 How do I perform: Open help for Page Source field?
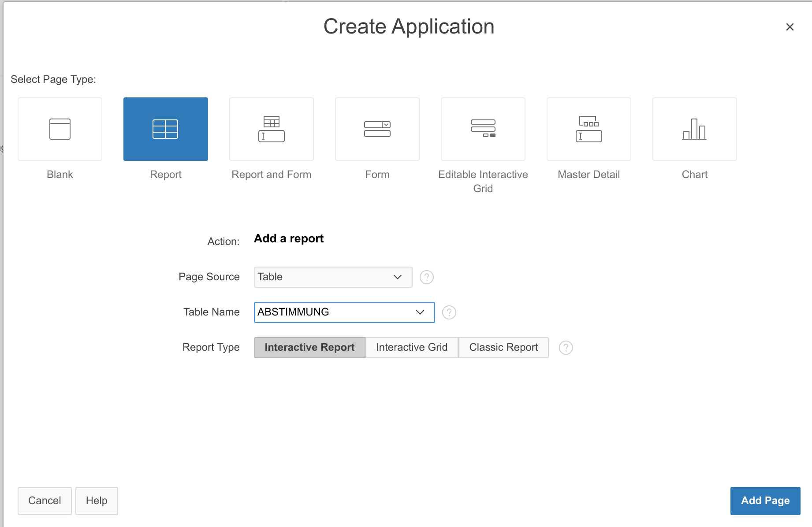tap(427, 277)
